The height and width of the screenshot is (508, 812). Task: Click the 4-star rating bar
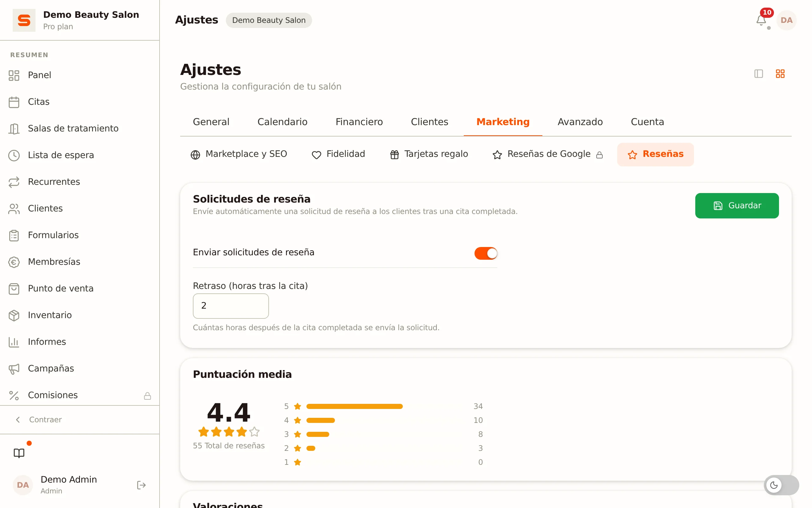(x=320, y=420)
